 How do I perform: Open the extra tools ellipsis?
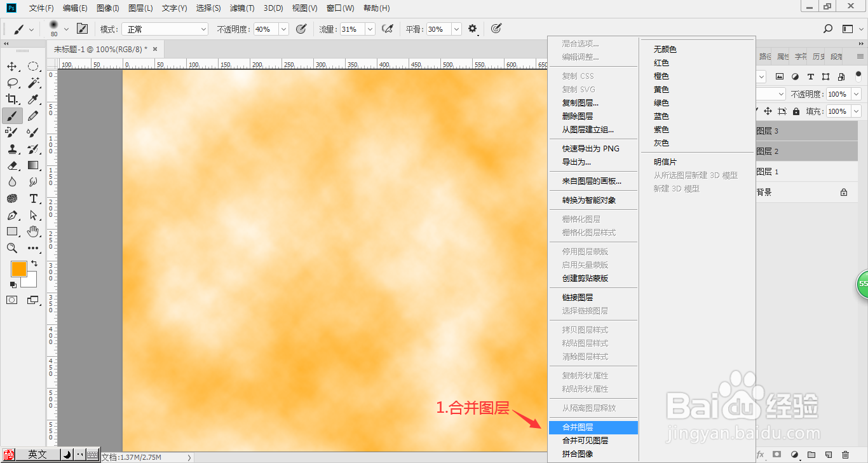click(33, 248)
